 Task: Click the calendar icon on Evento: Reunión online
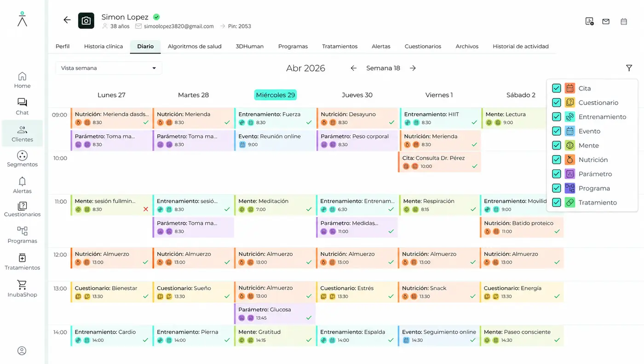click(242, 144)
